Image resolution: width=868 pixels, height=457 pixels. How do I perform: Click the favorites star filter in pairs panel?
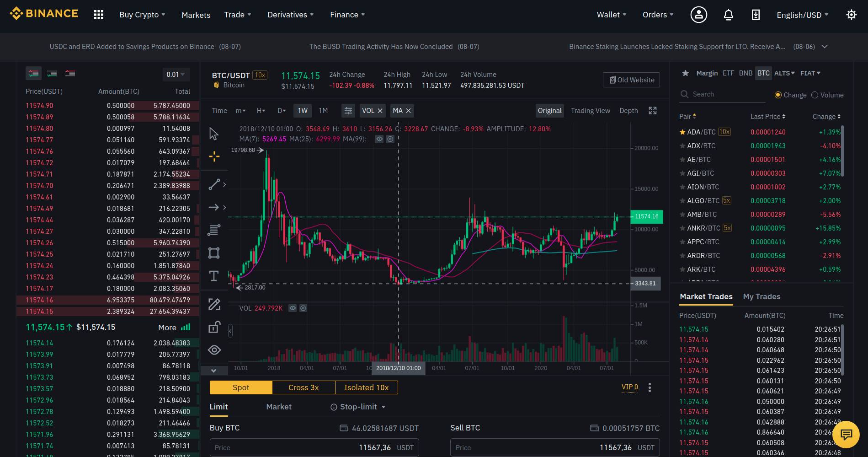685,73
